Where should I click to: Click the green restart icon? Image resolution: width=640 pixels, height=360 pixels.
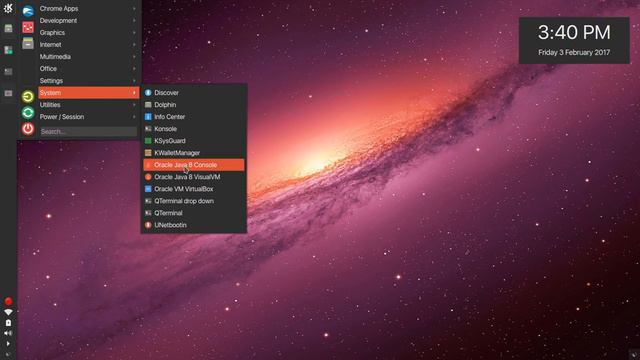[x=28, y=113]
